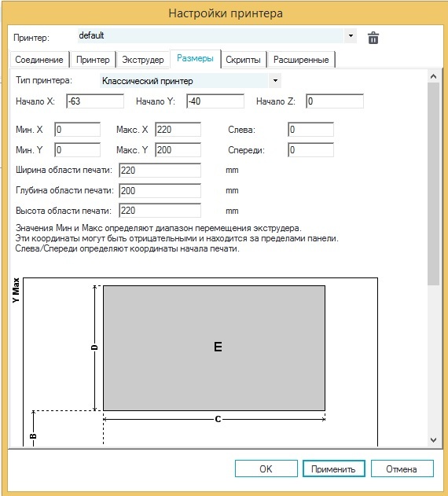This screenshot has height=496, width=448.
Task: Click the Настройки принтера title
Action: point(226,13)
